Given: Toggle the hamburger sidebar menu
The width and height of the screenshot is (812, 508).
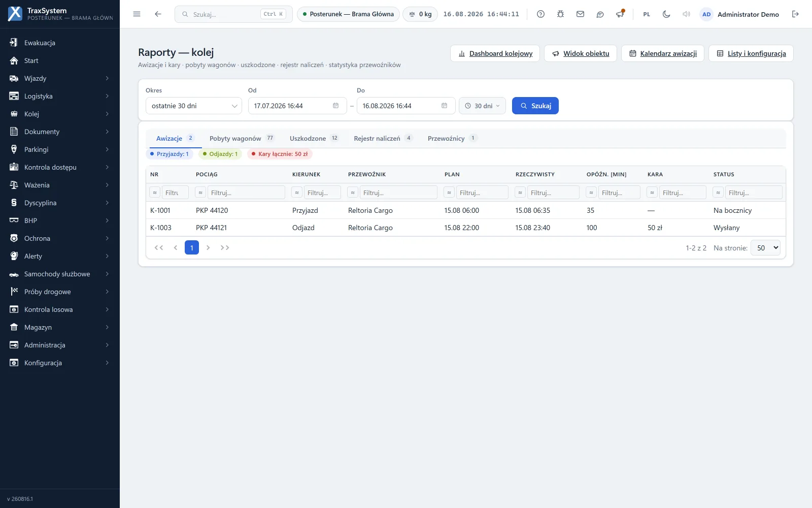Looking at the screenshot, I should [137, 14].
